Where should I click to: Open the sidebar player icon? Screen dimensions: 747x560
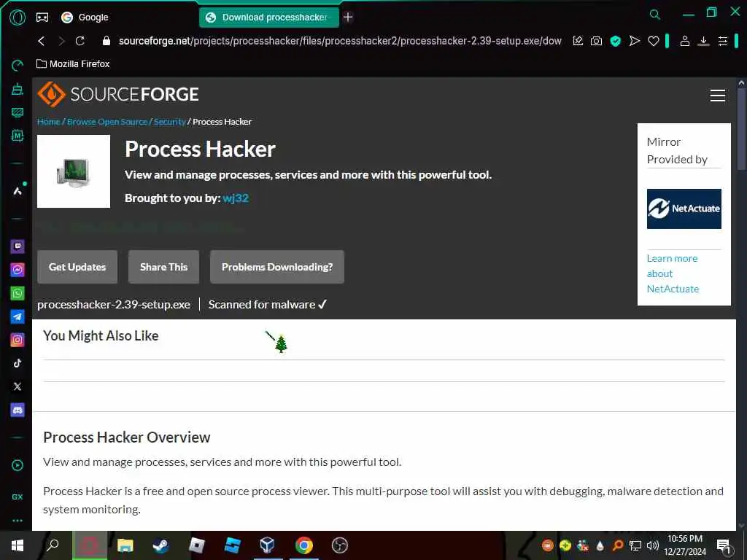[x=18, y=465]
